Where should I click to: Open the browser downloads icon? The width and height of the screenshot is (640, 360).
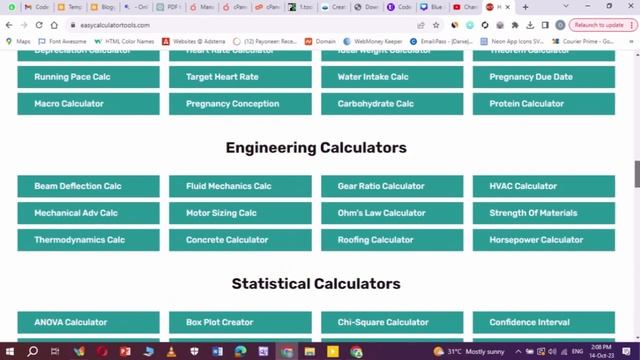[x=530, y=25]
